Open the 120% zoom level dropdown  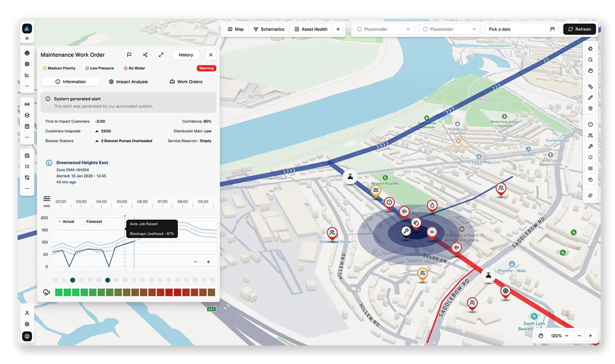(560, 336)
